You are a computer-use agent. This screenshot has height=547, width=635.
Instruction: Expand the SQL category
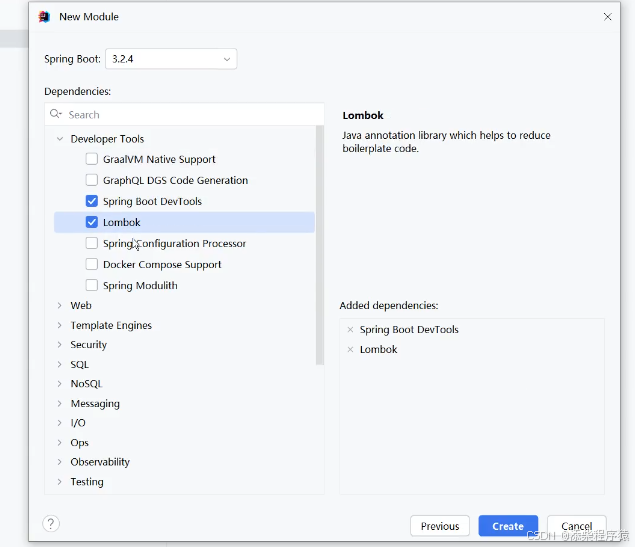tap(60, 364)
